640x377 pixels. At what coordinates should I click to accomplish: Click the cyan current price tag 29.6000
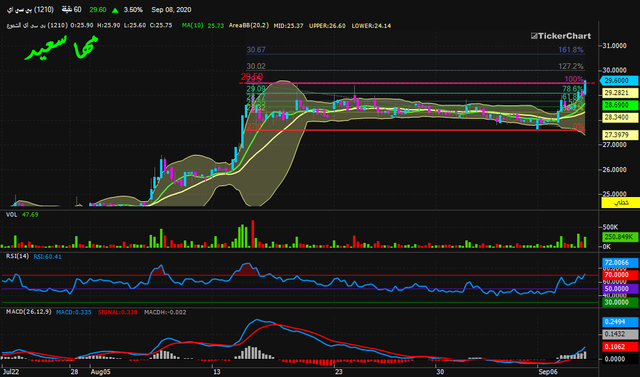(619, 81)
